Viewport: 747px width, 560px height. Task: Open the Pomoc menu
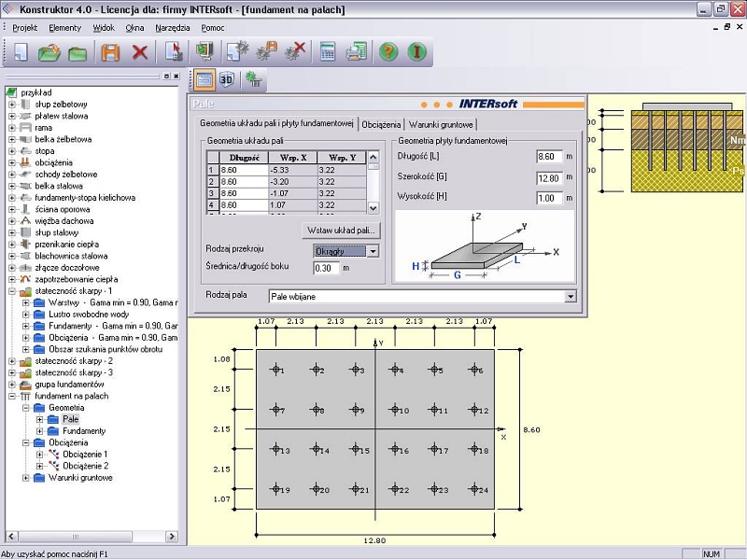[x=213, y=28]
